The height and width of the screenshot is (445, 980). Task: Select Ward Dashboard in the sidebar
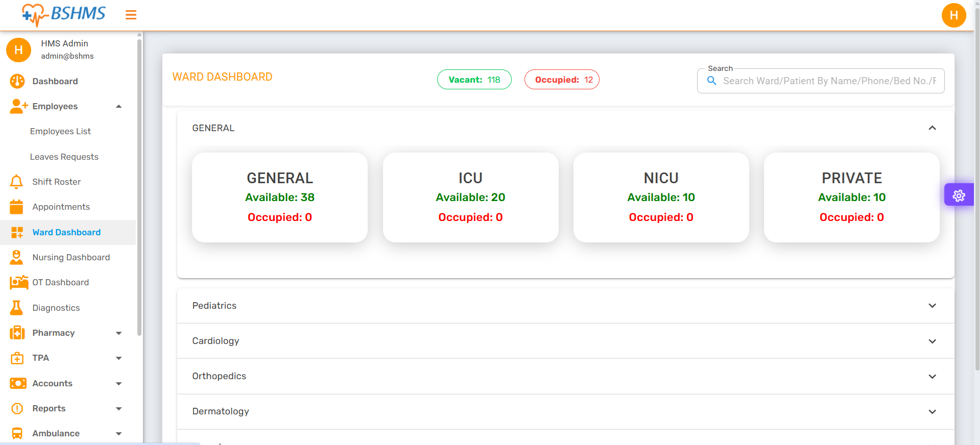[66, 232]
